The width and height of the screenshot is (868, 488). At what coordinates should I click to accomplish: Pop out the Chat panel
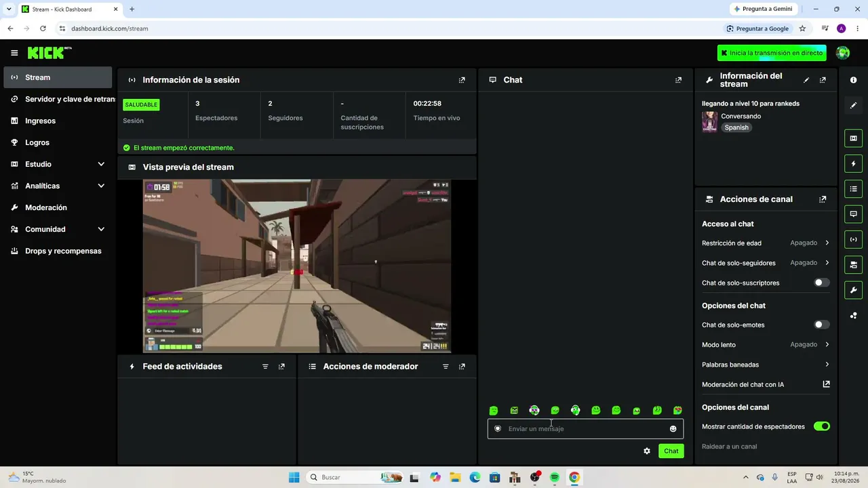pos(678,80)
